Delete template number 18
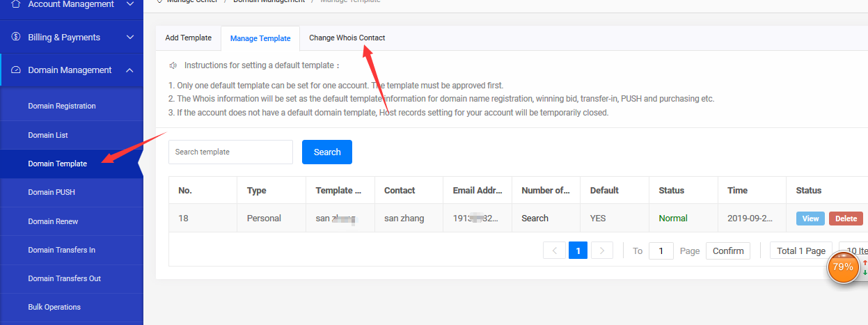 tap(846, 219)
